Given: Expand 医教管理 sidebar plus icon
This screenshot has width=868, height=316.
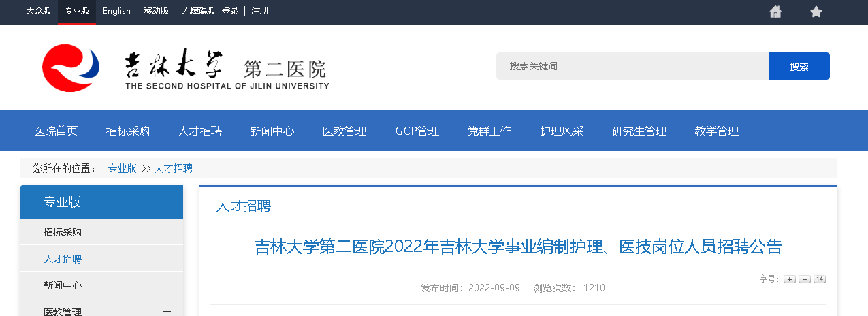Looking at the screenshot, I should pyautogui.click(x=167, y=311).
